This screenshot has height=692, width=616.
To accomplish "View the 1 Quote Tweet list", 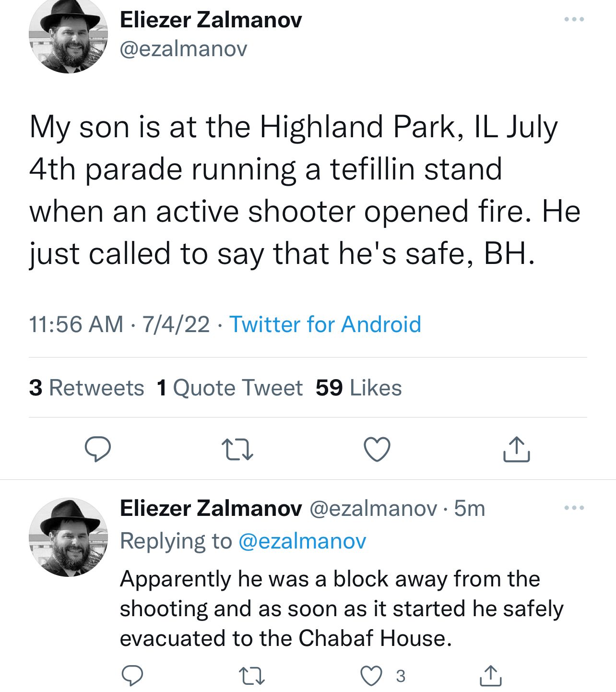I will click(x=229, y=388).
